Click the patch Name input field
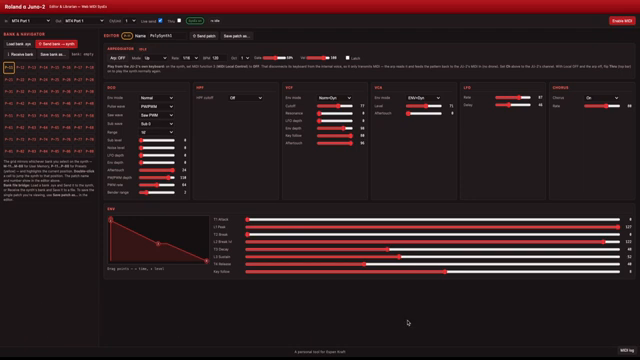640x360 pixels. (167, 36)
